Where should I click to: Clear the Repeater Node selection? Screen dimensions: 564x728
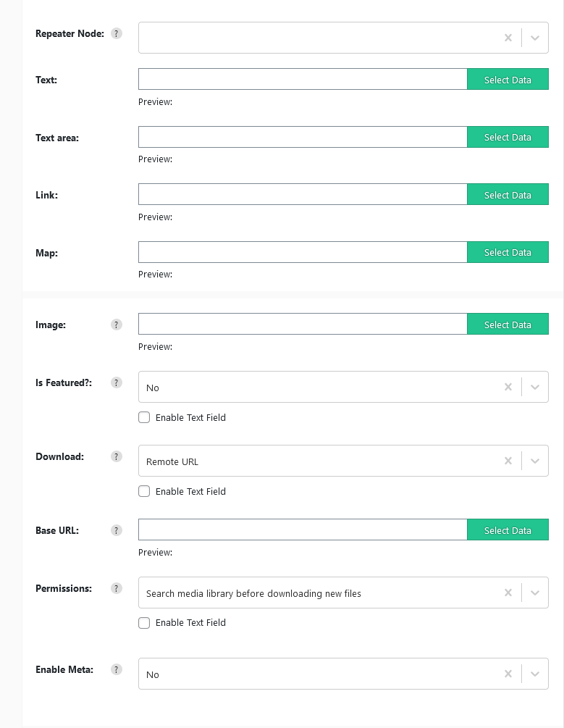(x=508, y=38)
